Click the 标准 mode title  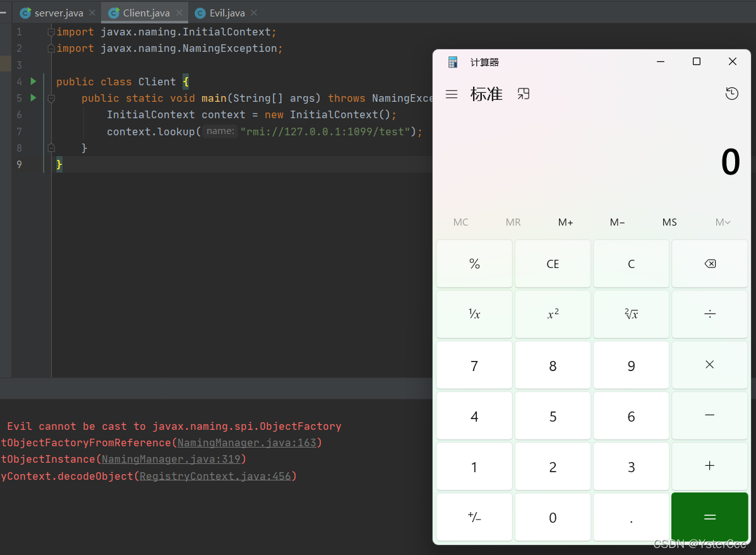tap(486, 94)
